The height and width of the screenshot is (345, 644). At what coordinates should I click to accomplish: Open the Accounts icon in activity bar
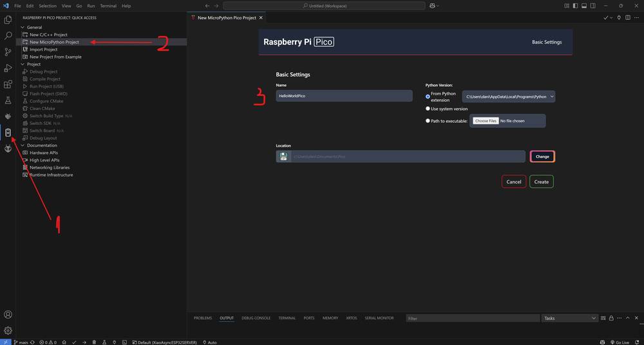click(x=8, y=315)
